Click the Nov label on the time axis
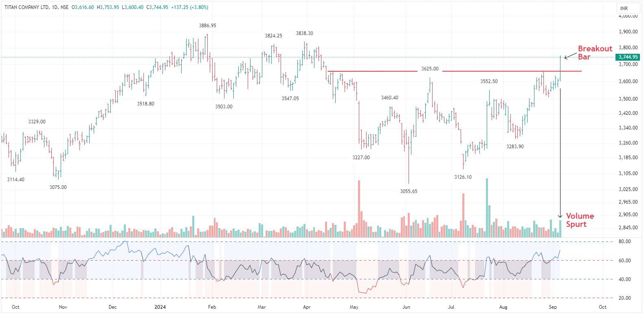Viewport: 644px width, 314px height. tap(62, 307)
